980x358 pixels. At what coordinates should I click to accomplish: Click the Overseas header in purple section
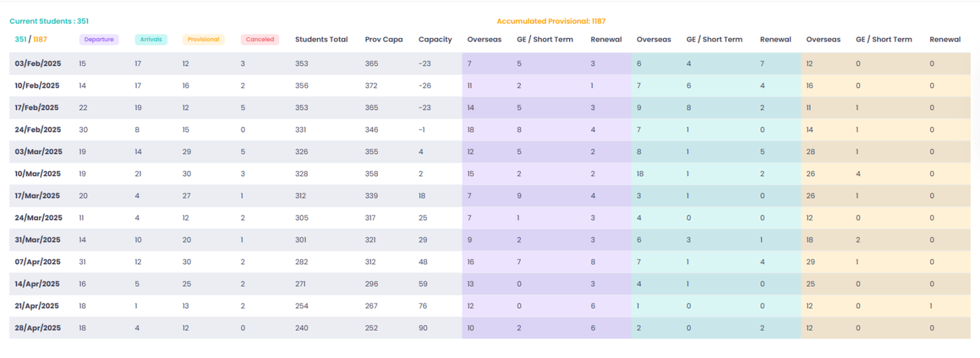(x=484, y=40)
